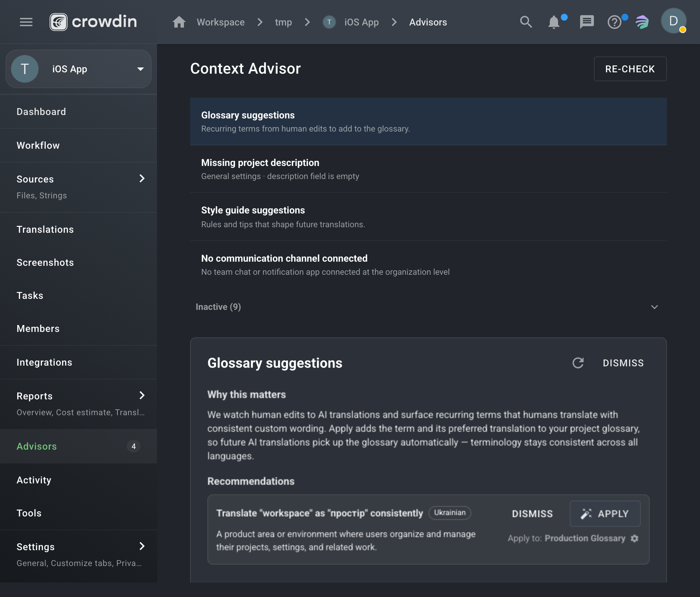Click the Ukrainian language tag
This screenshot has width=700, height=597.
click(450, 513)
